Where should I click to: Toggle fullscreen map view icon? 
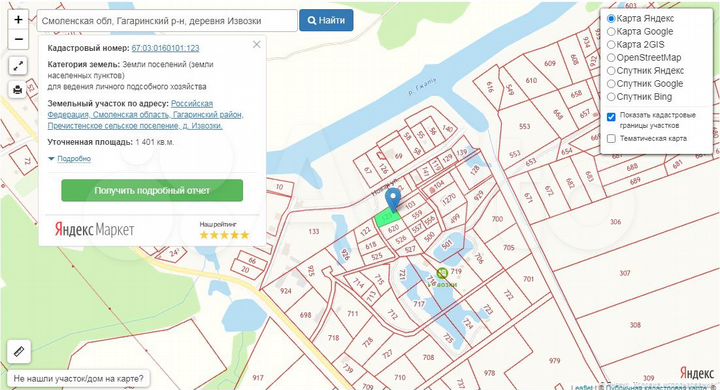(18, 66)
